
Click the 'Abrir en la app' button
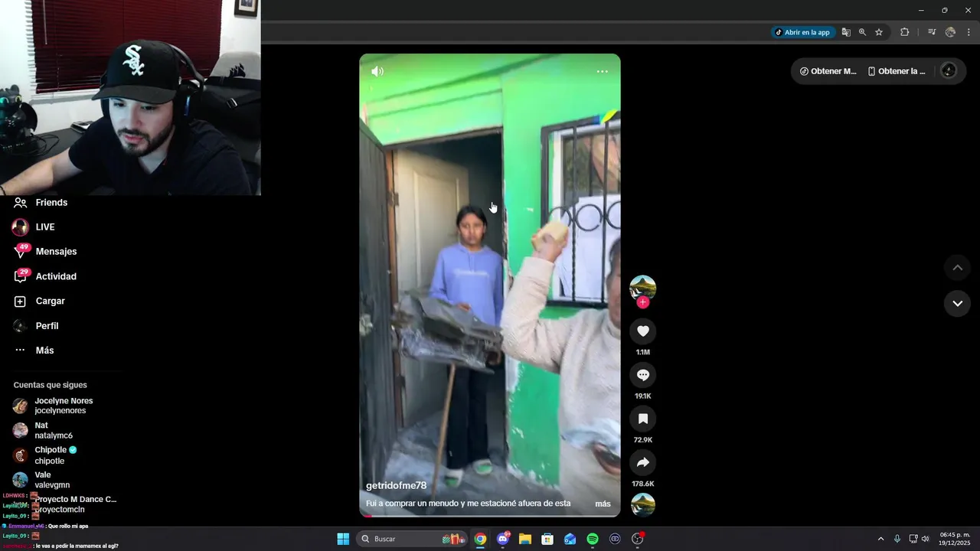pyautogui.click(x=802, y=32)
